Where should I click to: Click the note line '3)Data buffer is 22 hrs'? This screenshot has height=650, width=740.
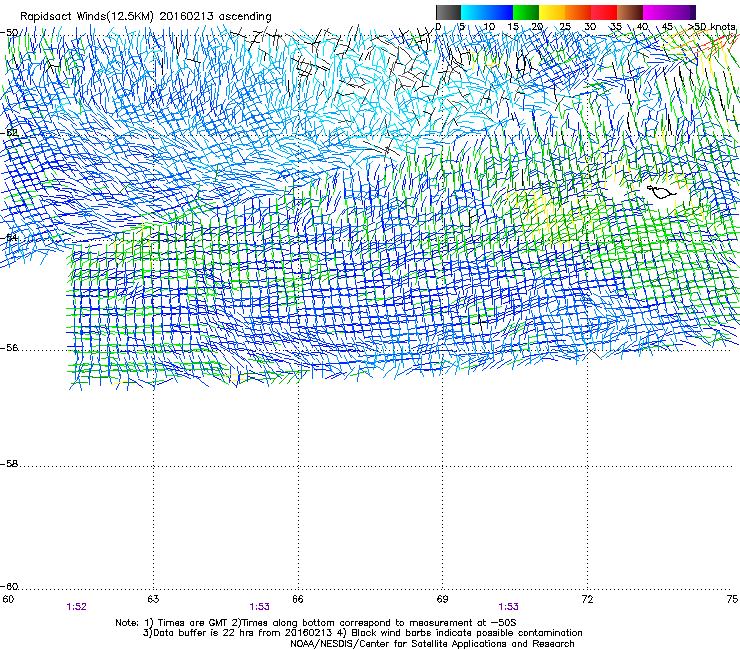[362, 633]
